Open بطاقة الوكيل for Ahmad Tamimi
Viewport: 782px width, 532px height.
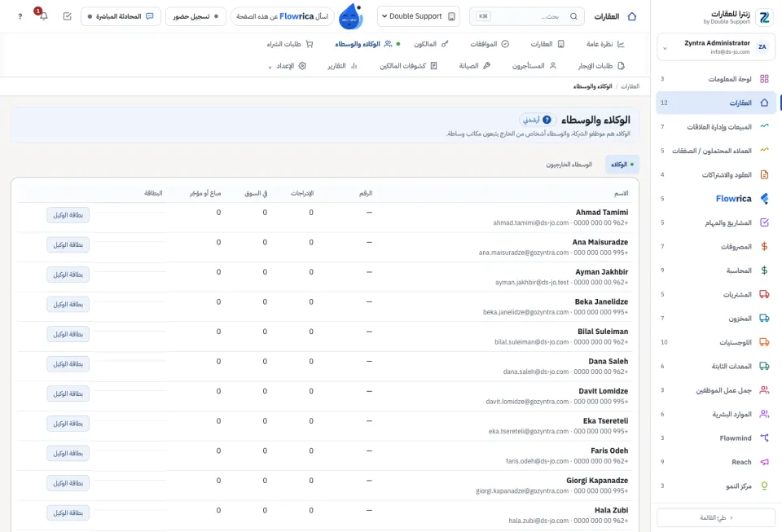point(68,215)
